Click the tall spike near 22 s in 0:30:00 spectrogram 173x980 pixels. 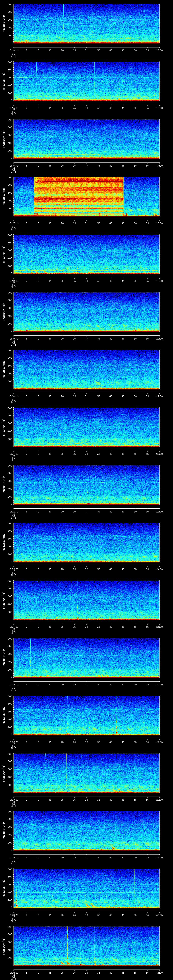pyautogui.click(x=67, y=944)
